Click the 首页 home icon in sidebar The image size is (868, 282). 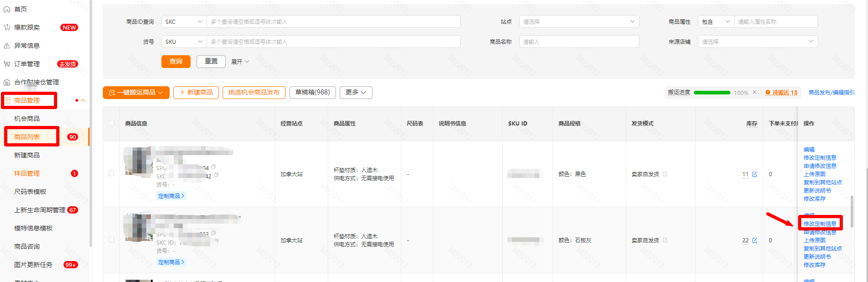7,9
